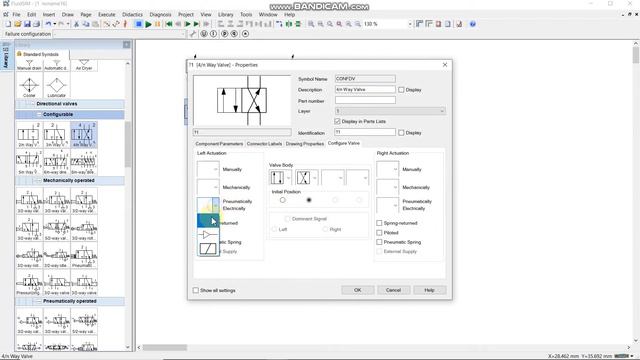Click the Part number input field
The image size is (640, 360).
[365, 100]
